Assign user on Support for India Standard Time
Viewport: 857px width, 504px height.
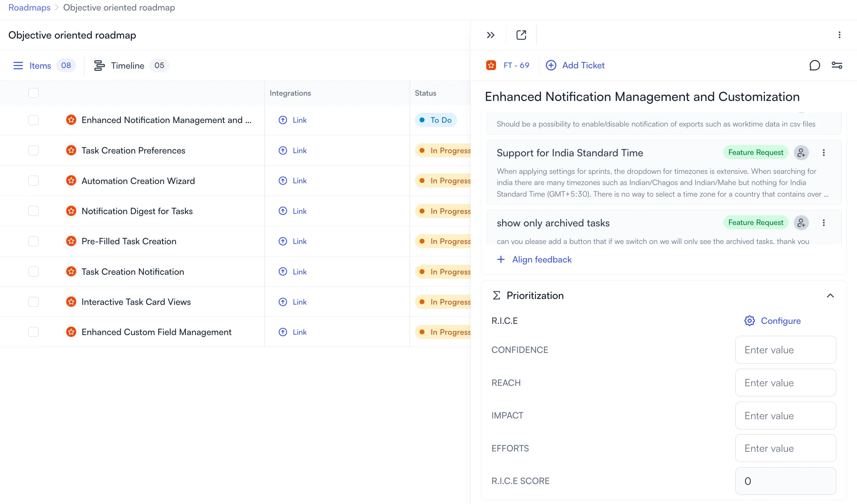click(x=801, y=152)
